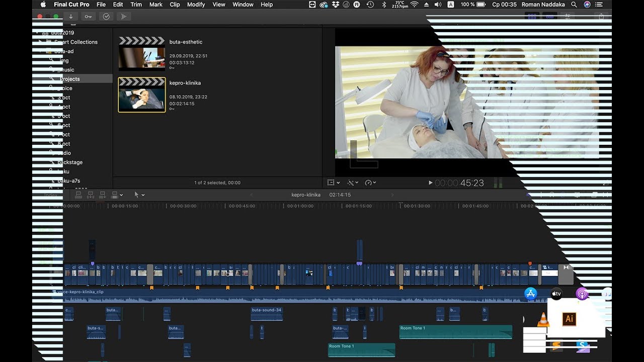Select the 8 oct keyword collection
Screen dimensions: 644x362
coord(63,144)
